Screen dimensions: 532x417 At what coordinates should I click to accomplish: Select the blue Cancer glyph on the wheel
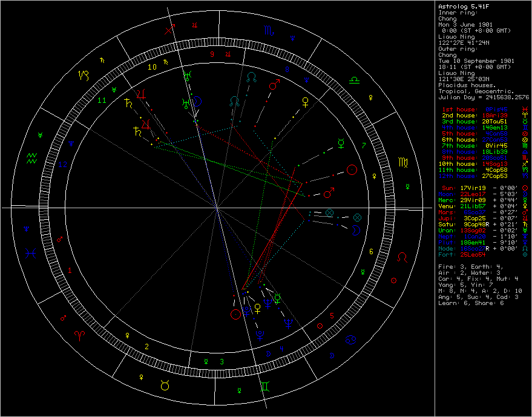pyautogui.click(x=350, y=341)
